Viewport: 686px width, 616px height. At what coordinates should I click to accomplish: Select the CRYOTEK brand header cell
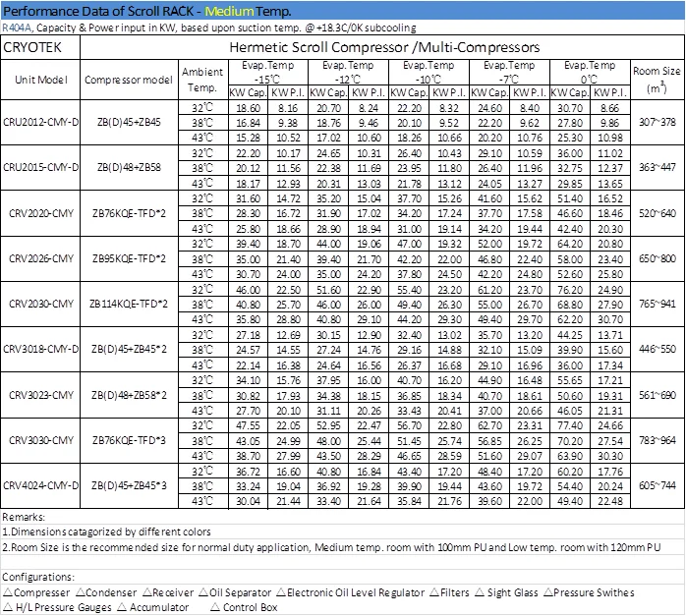pos(35,46)
